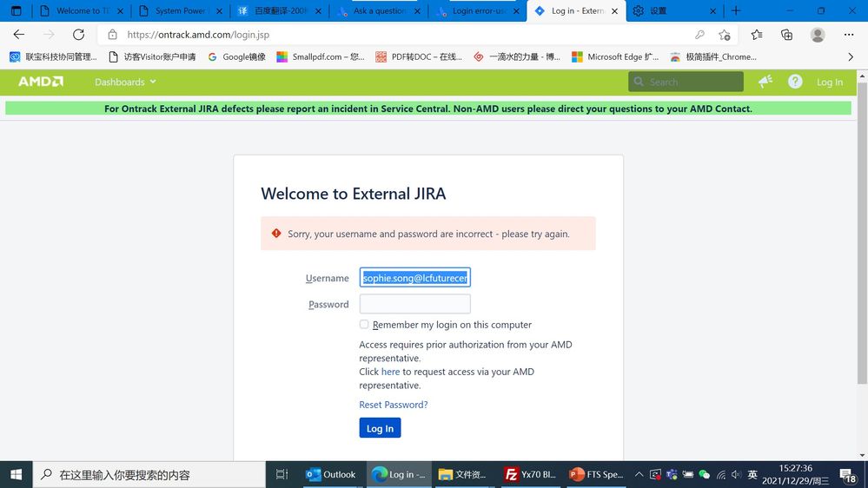Open 文件资源 explorer taskbar item
868x488 pixels.
(461, 474)
